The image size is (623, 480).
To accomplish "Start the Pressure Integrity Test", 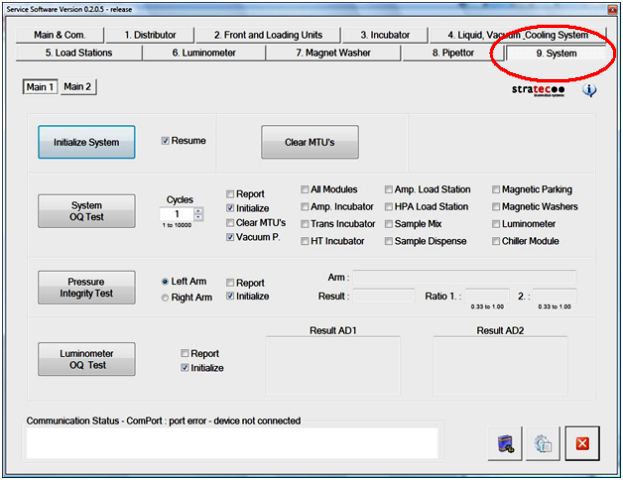I will pos(86,288).
